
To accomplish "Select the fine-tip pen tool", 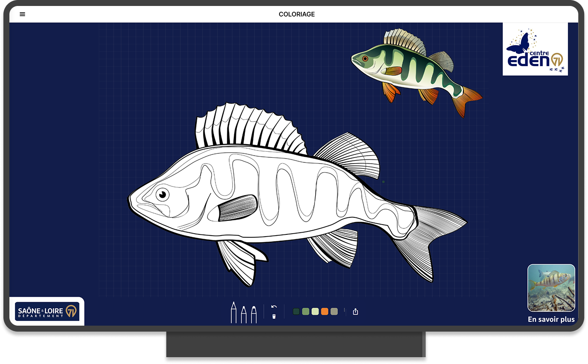I will point(233,312).
